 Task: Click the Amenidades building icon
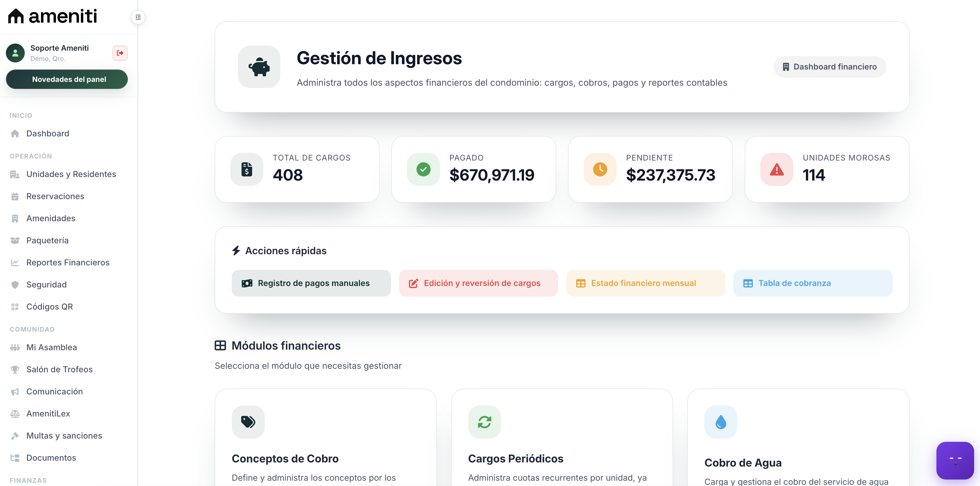[15, 219]
